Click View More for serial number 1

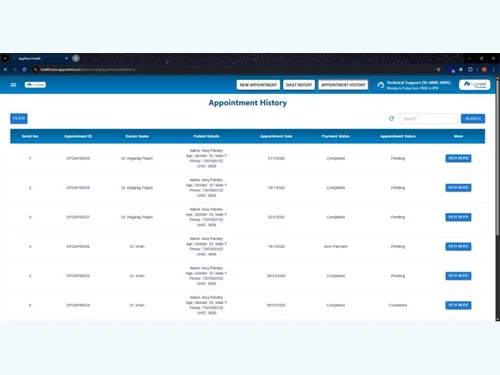[x=458, y=158]
